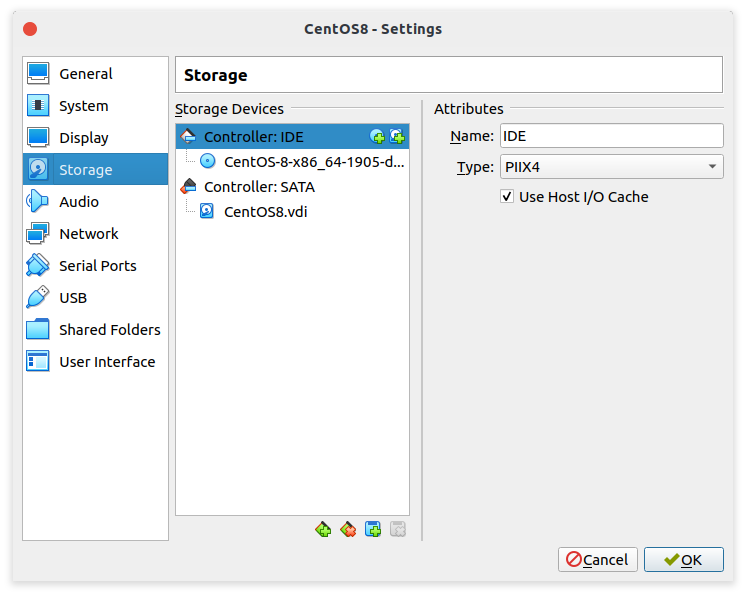
Task: Select the Serial Ports connector icon
Action: pos(38,265)
